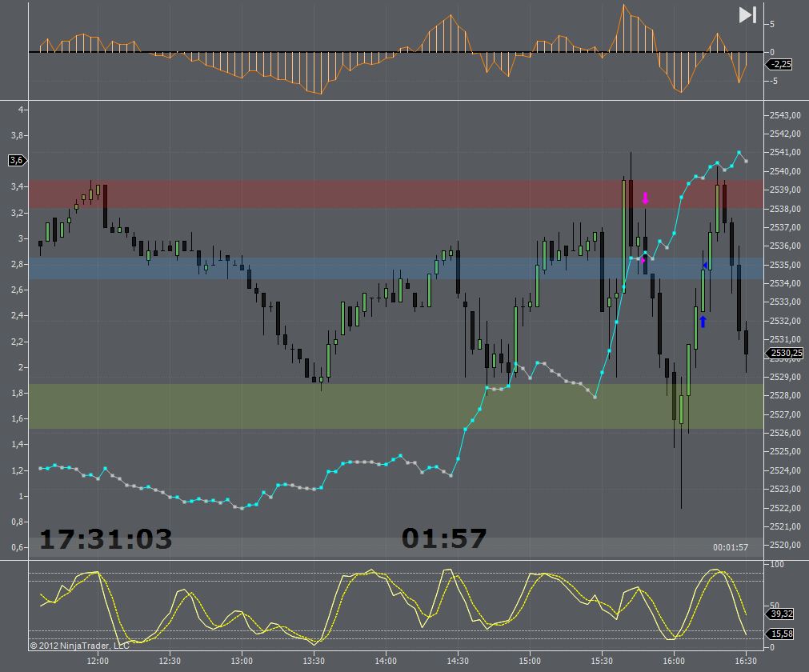Select the blue midpoint zone band

[396, 268]
